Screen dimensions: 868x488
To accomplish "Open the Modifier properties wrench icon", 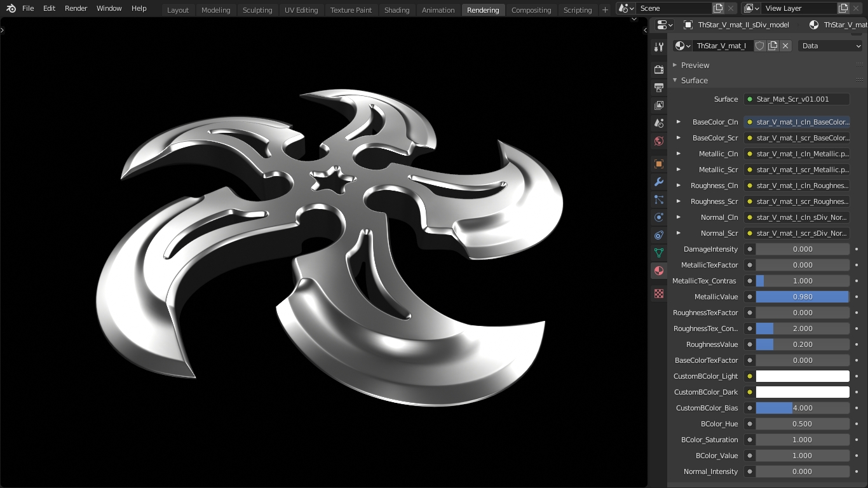I will tap(659, 182).
